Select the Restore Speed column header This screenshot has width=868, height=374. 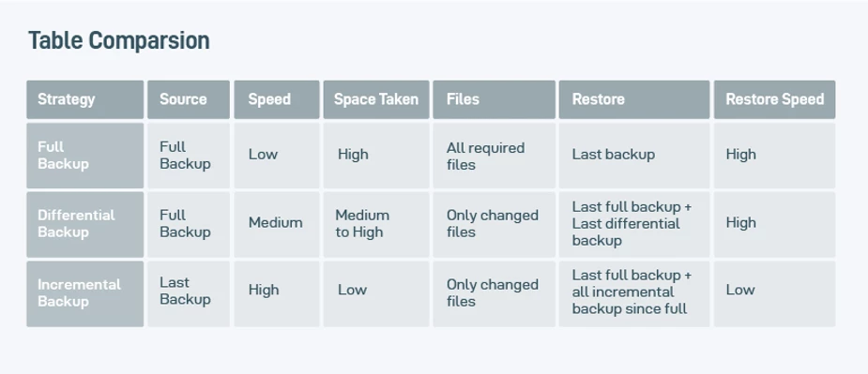[774, 99]
